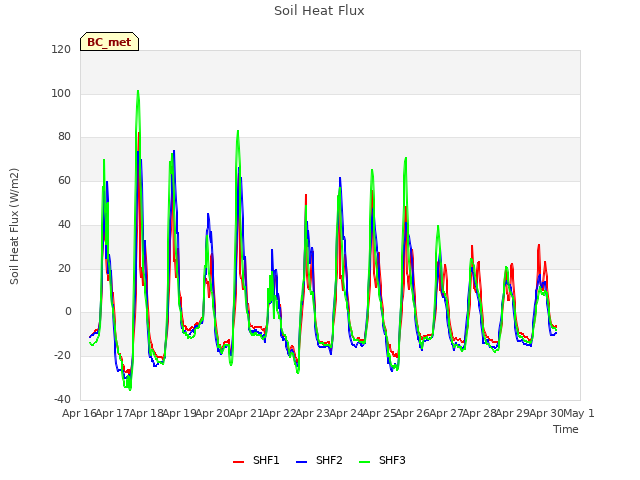Click the Apr 16 x-axis tick label
The height and width of the screenshot is (480, 640).
[79, 413]
